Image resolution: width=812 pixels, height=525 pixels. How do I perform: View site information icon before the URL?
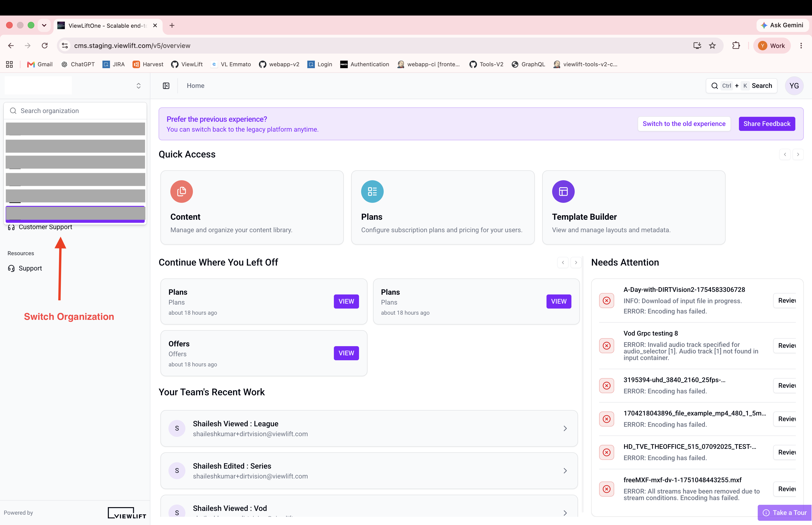[x=65, y=46]
